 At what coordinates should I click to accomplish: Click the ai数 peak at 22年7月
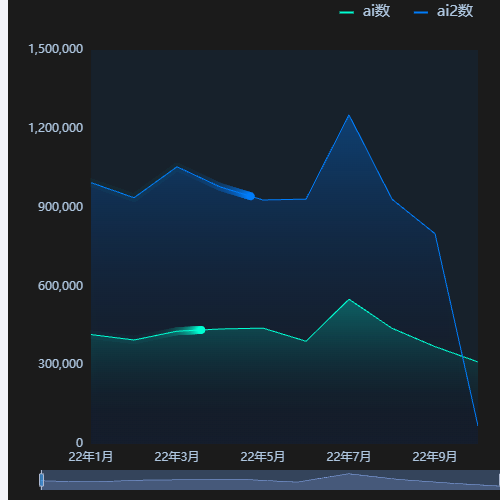click(x=349, y=299)
